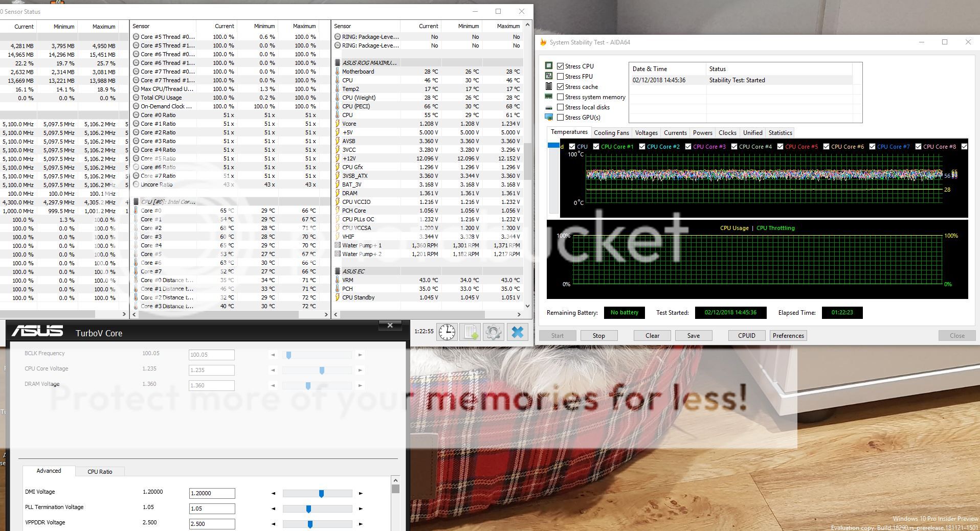Click the RAM module icon beside Stress system memory
This screenshot has height=531, width=980.
[549, 97]
